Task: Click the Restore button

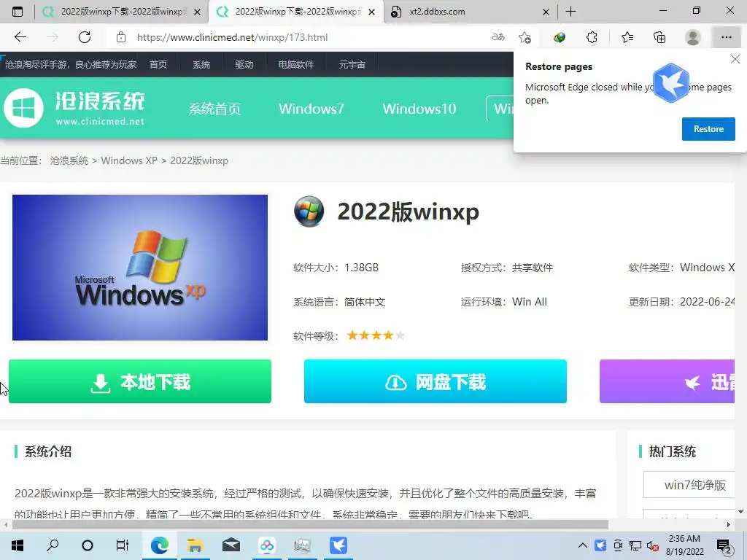Action: coord(708,129)
